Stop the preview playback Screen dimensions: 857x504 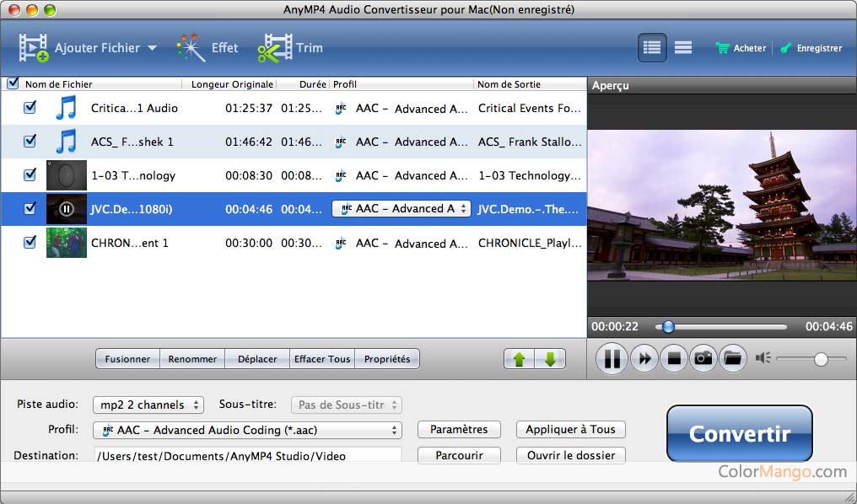coord(674,358)
